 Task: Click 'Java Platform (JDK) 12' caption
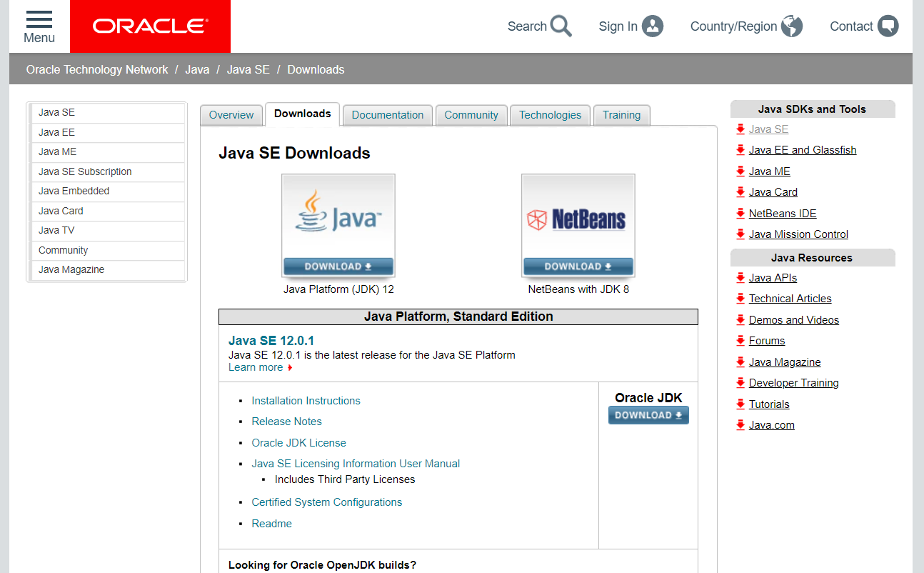(338, 289)
